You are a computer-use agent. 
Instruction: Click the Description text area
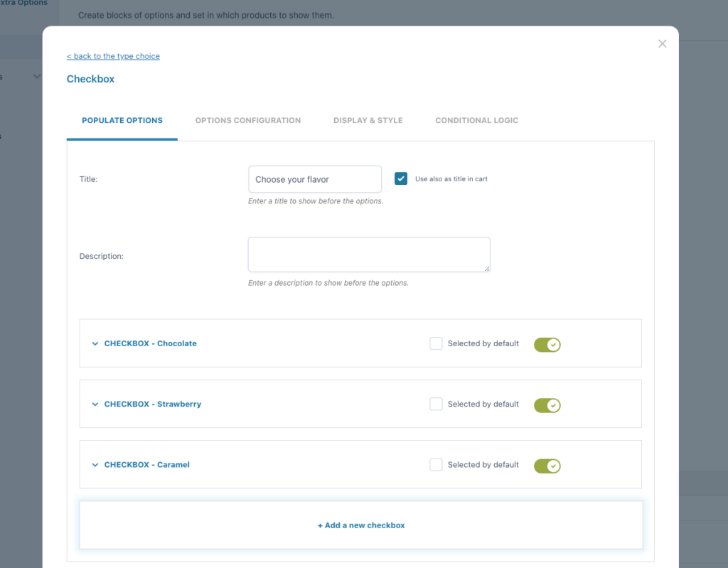[x=369, y=254]
